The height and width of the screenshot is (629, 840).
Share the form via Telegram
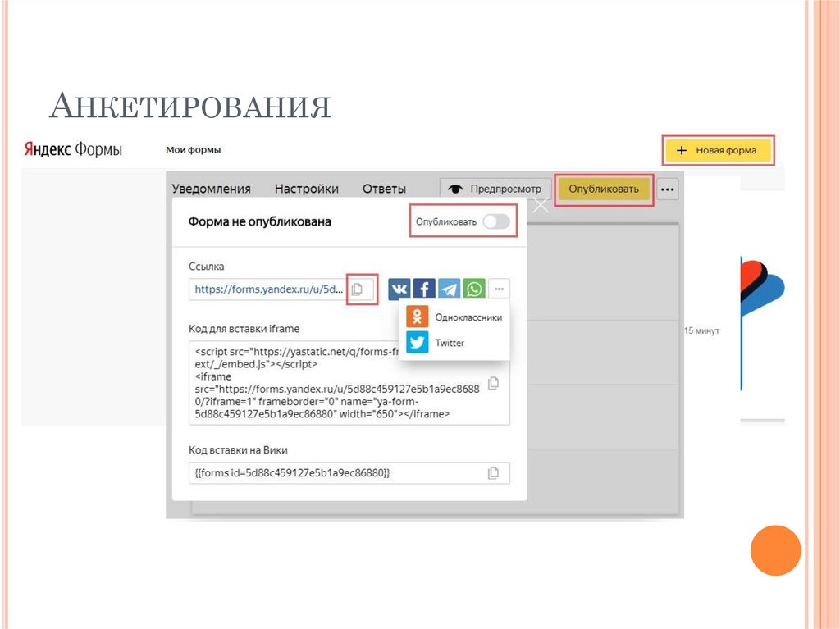(x=450, y=289)
